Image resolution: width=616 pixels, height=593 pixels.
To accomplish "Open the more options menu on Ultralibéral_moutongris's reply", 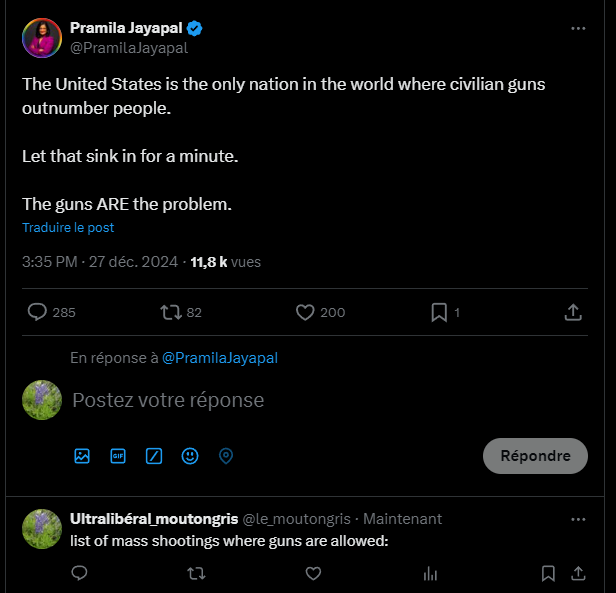I will (578, 519).
